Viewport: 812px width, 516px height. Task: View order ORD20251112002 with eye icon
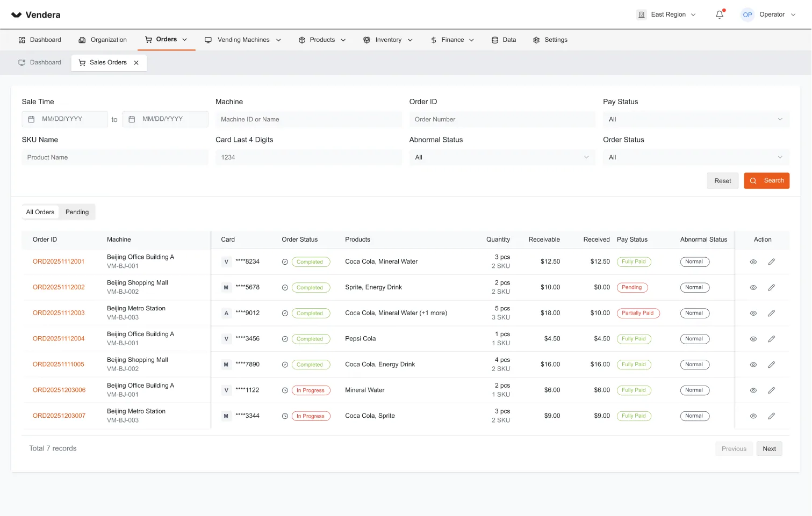click(753, 288)
